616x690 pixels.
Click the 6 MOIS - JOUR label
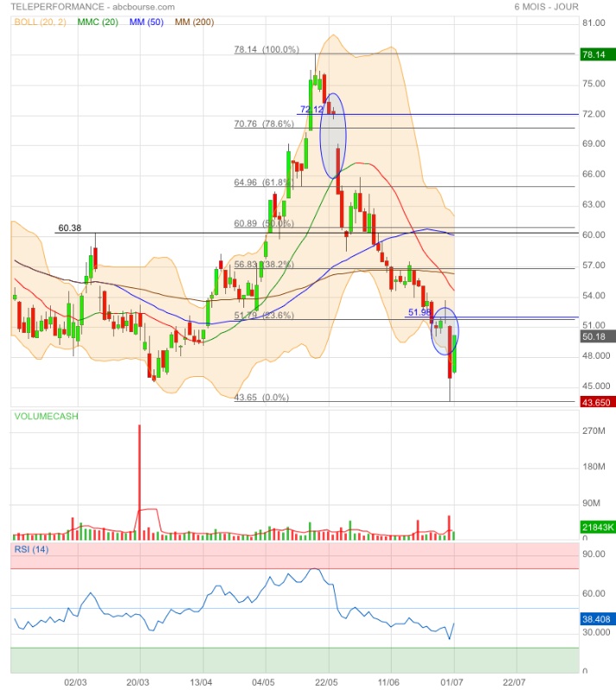point(546,7)
